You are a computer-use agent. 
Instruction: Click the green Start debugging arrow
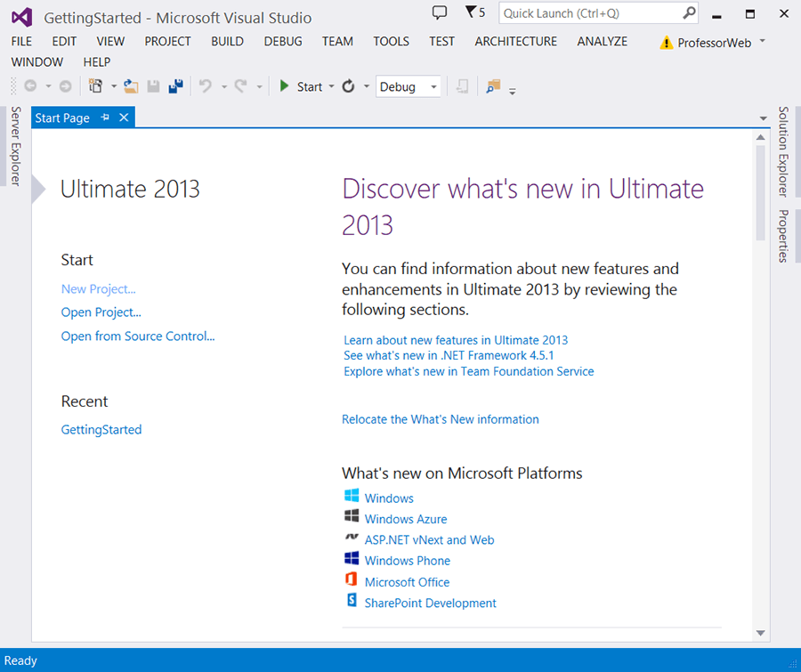(x=285, y=85)
